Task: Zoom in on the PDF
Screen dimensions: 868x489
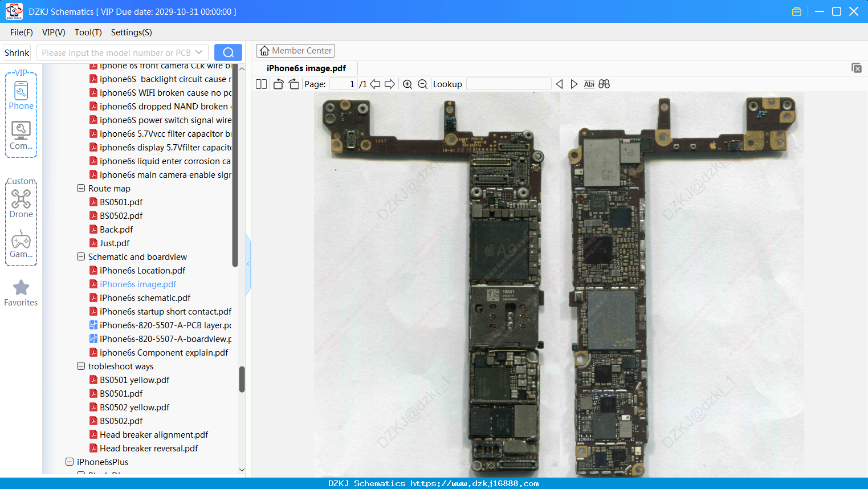Action: click(x=407, y=84)
